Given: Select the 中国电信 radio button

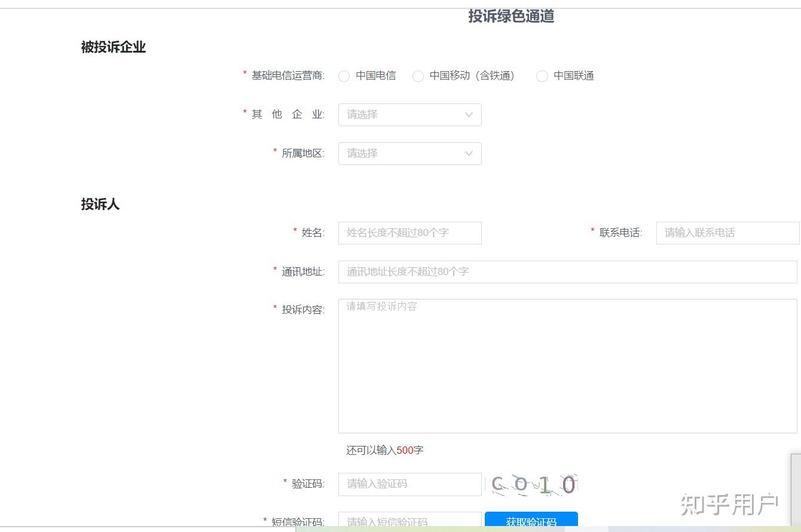Looking at the screenshot, I should click(344, 76).
